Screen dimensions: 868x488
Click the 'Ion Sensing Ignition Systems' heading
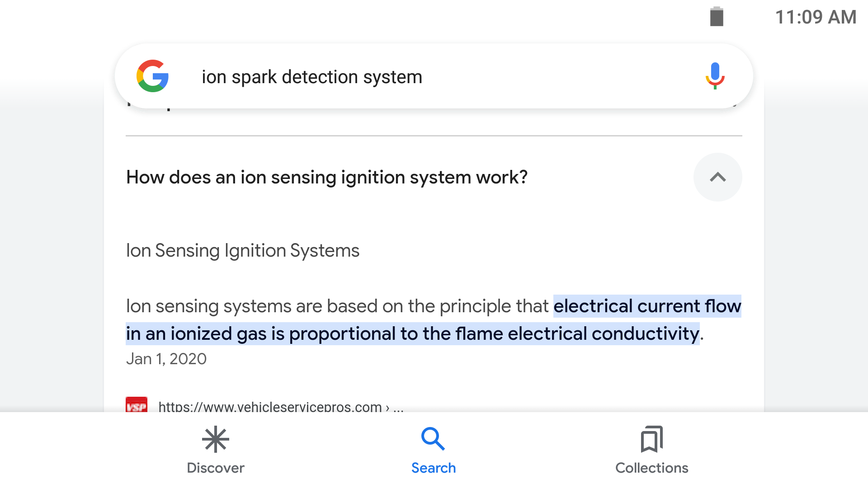coord(243,250)
